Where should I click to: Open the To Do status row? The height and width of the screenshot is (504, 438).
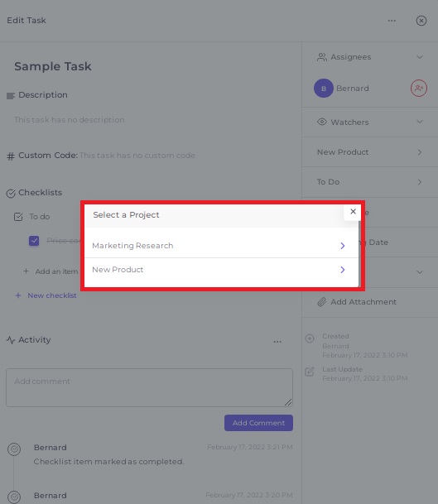370,182
